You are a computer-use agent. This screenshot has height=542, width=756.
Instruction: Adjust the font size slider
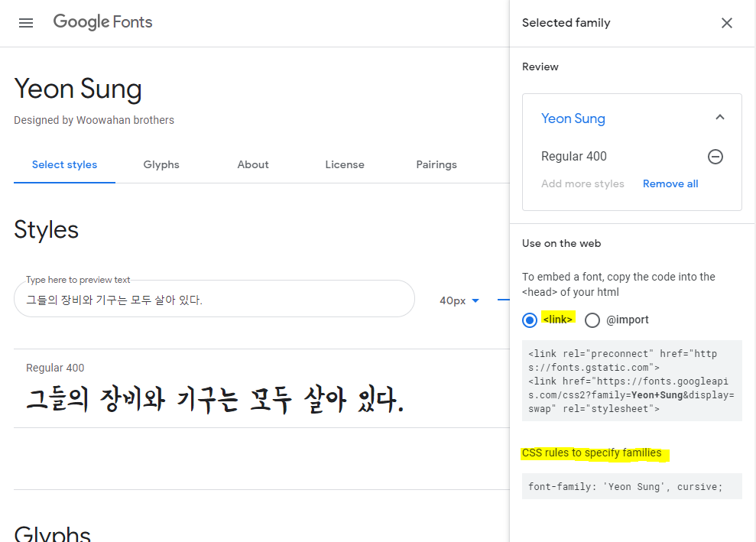503,300
